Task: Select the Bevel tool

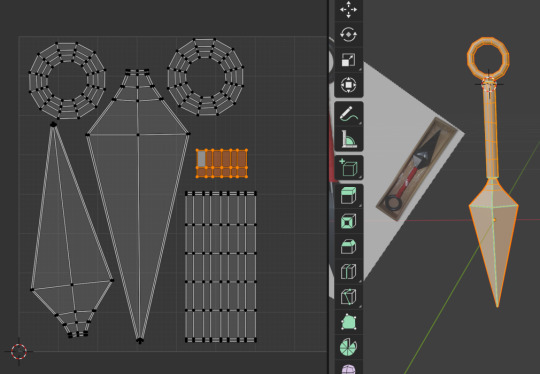Action: [349, 247]
